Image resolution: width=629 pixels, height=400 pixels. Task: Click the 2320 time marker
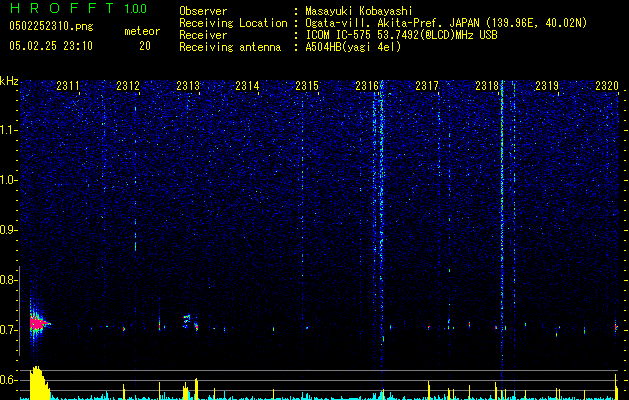pos(607,85)
